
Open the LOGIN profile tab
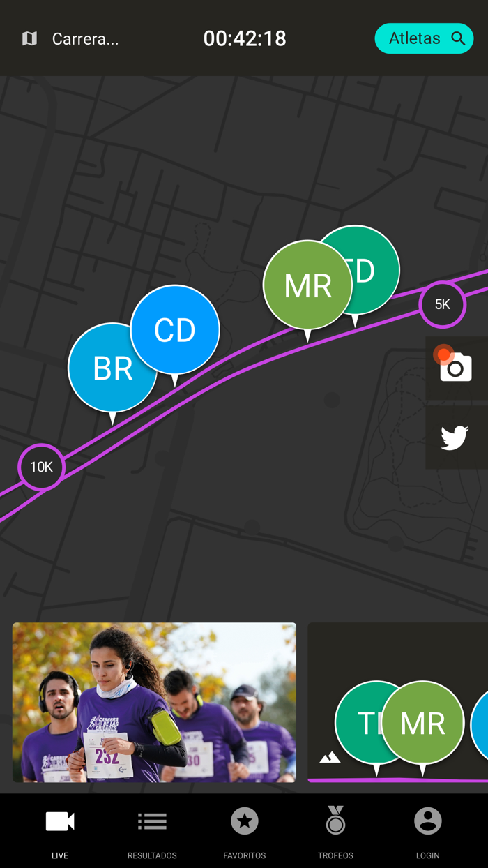tap(428, 832)
